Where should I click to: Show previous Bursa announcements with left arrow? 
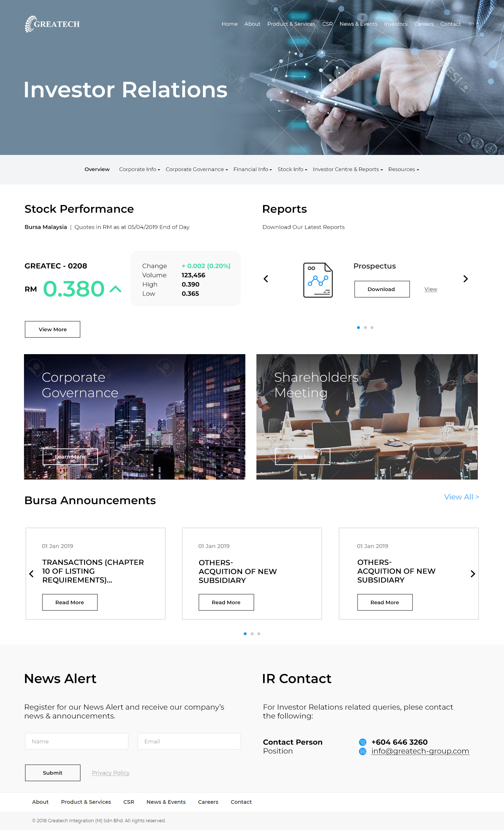pyautogui.click(x=31, y=574)
